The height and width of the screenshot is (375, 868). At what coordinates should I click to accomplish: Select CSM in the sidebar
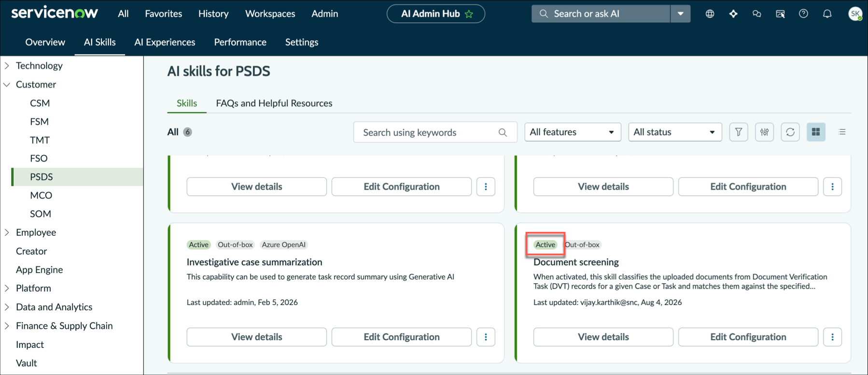(40, 103)
